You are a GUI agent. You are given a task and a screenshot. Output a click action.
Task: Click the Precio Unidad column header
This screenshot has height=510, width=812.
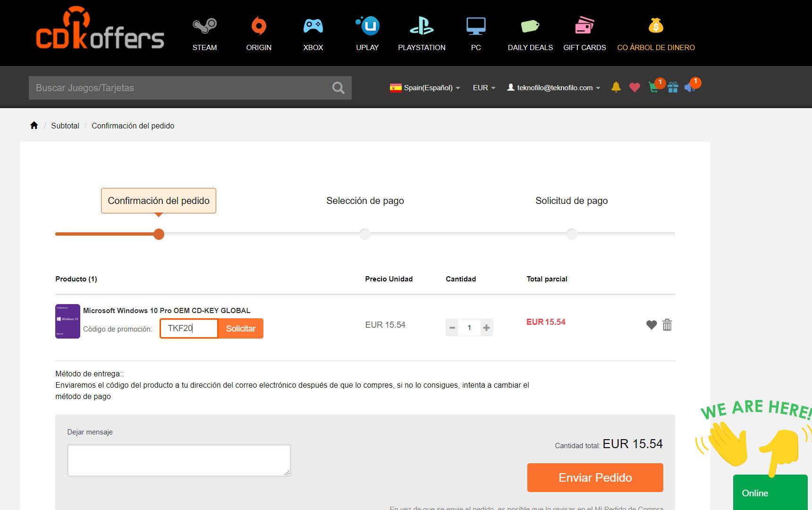tap(389, 279)
